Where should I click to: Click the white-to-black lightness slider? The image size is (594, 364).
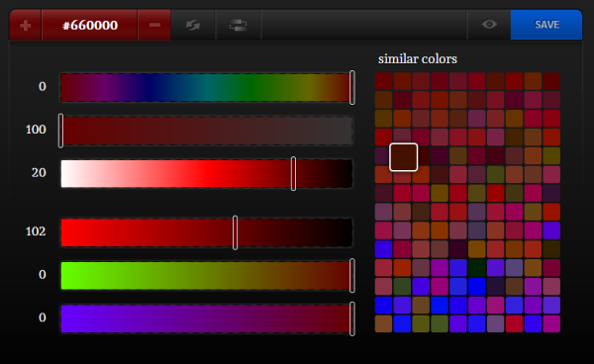coord(207,174)
